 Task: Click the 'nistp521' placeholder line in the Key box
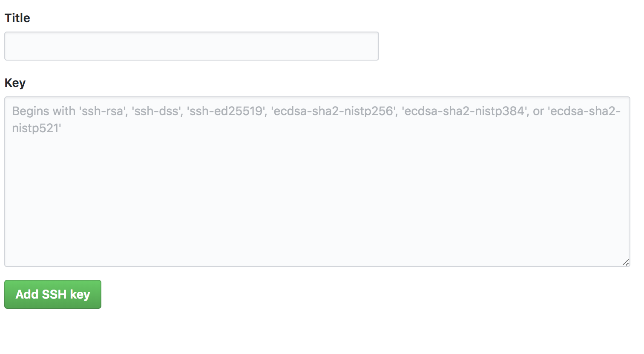click(x=37, y=128)
